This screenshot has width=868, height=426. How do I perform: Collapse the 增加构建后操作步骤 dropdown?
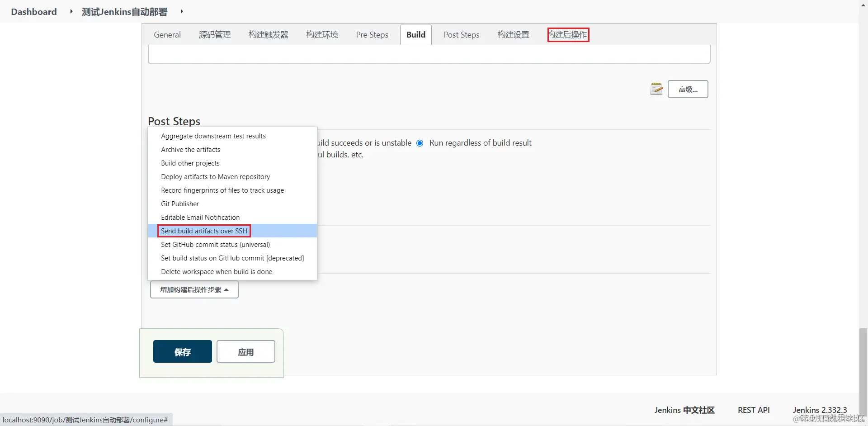(194, 289)
